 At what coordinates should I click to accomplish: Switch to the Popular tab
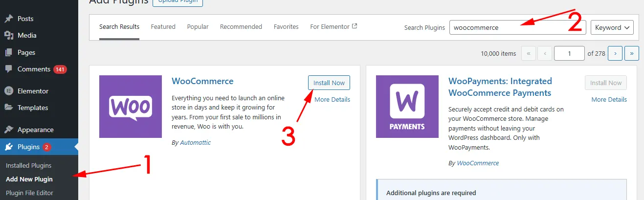pyautogui.click(x=198, y=27)
